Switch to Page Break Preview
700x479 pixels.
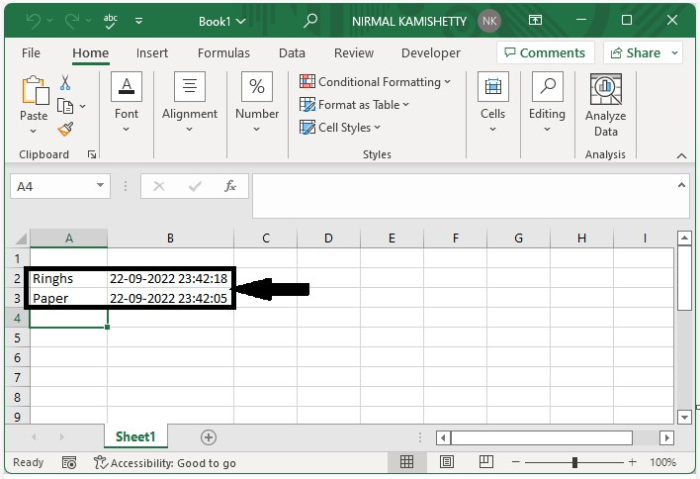point(486,462)
